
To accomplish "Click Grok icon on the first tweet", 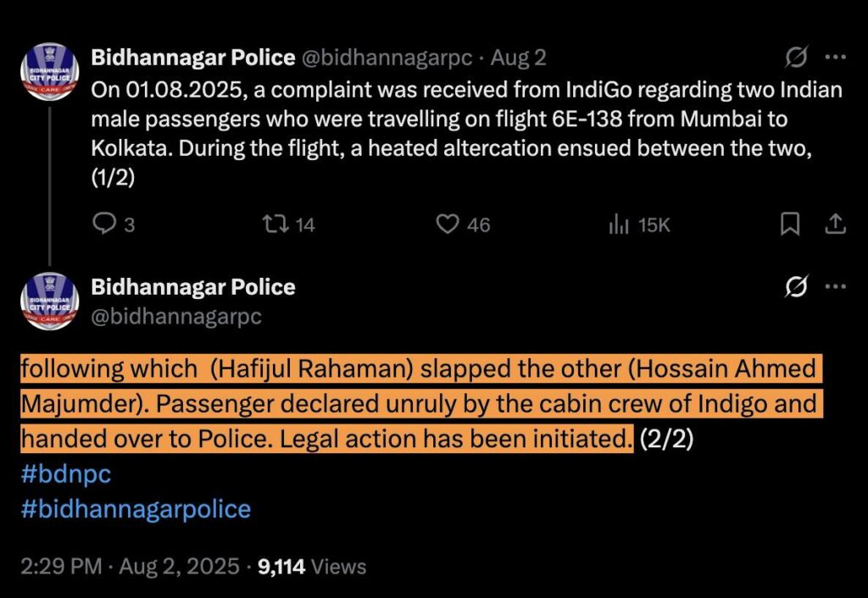I will pos(796,57).
